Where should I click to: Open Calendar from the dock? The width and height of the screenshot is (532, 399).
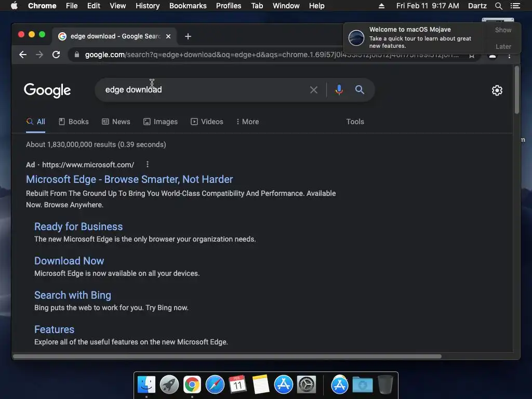pos(237,385)
